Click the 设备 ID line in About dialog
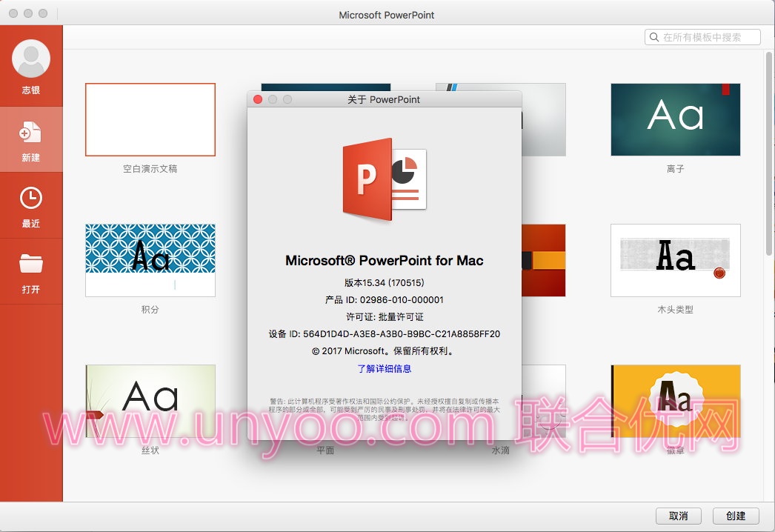The height and width of the screenshot is (532, 775). [384, 333]
